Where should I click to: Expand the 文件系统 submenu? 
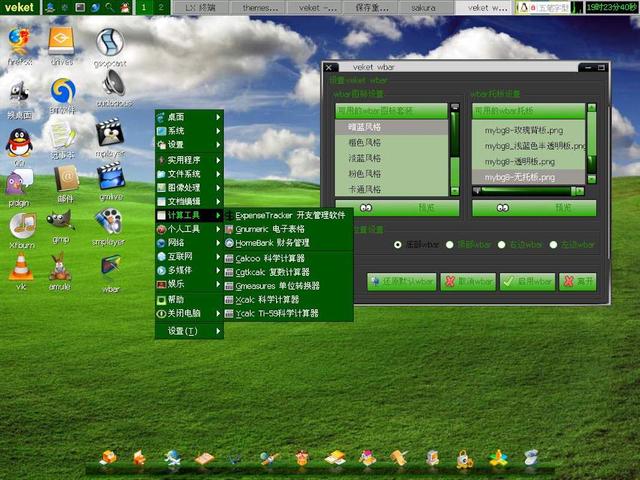click(189, 174)
